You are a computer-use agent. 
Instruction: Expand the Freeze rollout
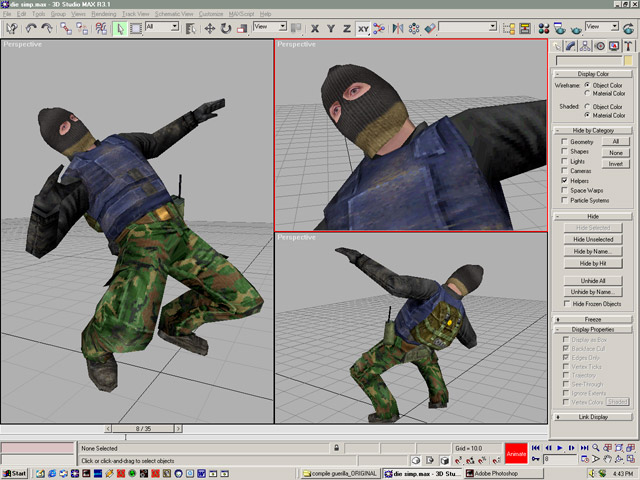click(x=593, y=319)
